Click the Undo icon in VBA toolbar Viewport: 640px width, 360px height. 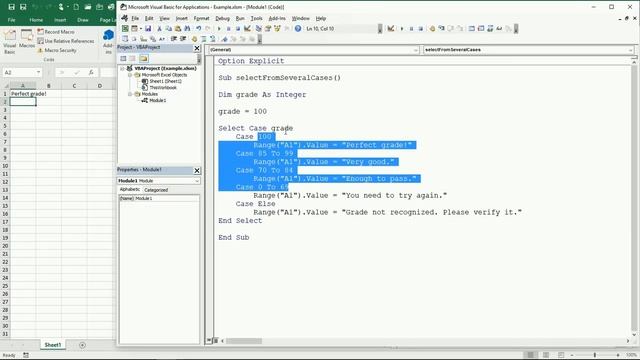pyautogui.click(x=199, y=29)
